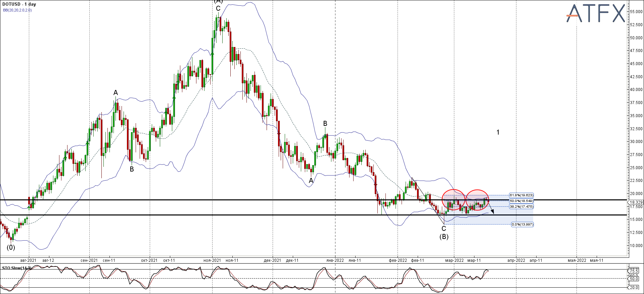Screen dimensions: 644x294
Task: Select the right red ellipse annotation
Action: 477,200
